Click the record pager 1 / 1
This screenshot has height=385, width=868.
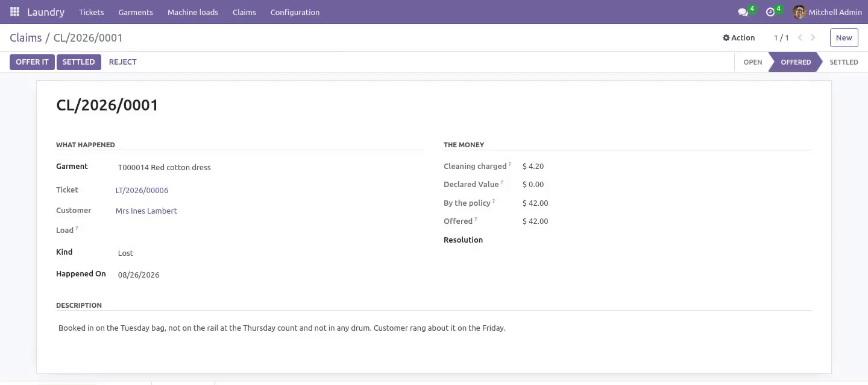781,37
